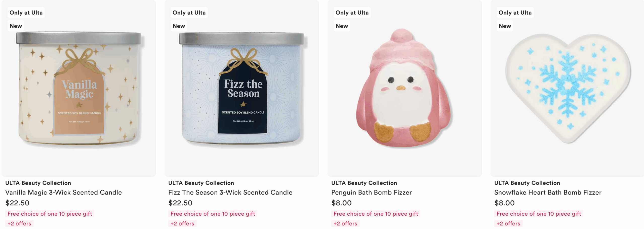Open the pink Penguin bath bomb image
644x229 pixels.
coord(405,88)
